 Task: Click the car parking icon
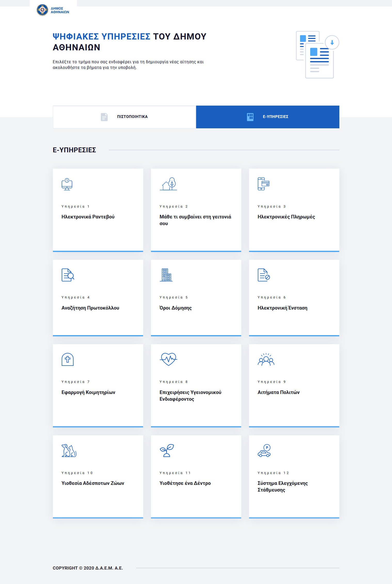[x=264, y=451]
